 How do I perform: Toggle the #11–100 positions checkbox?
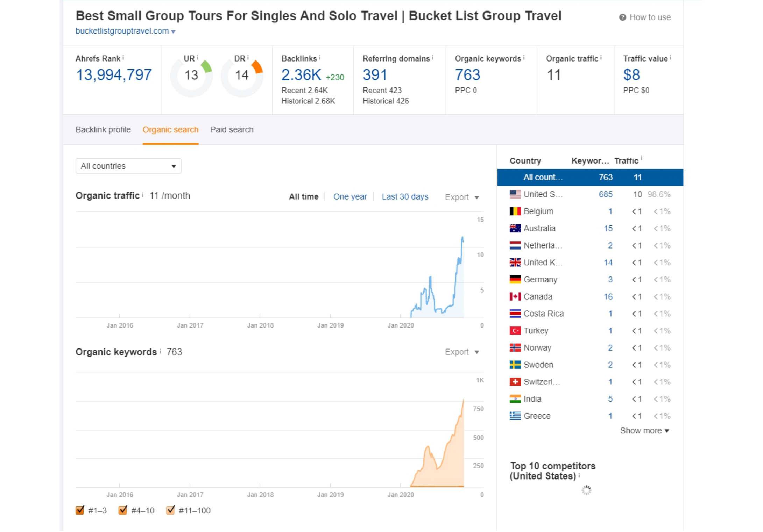(x=170, y=510)
